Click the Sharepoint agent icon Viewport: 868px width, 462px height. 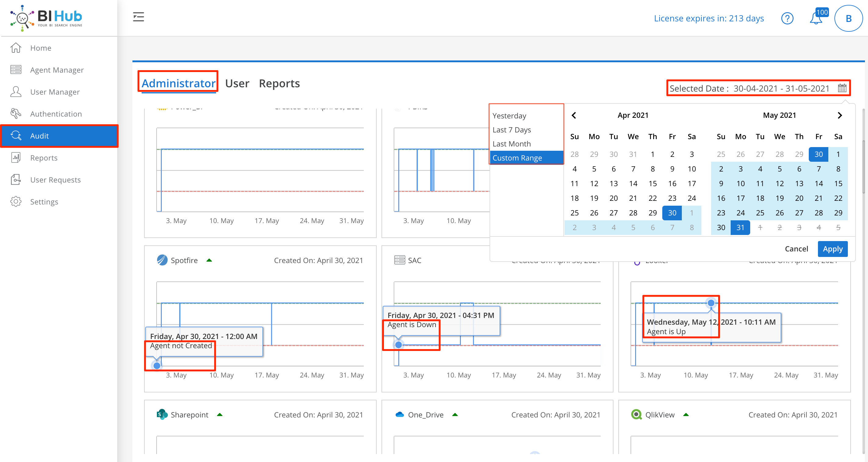[x=162, y=414]
